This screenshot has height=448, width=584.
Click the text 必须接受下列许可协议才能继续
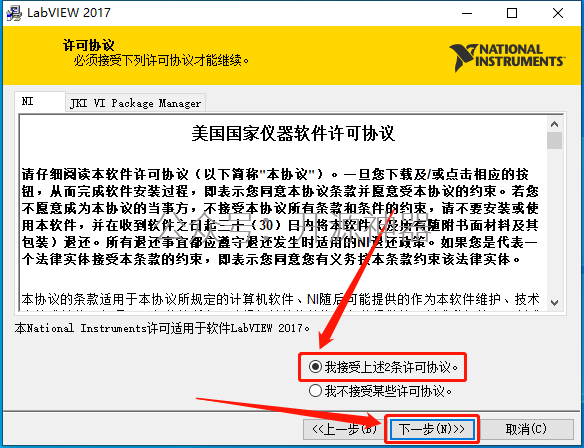tap(161, 60)
